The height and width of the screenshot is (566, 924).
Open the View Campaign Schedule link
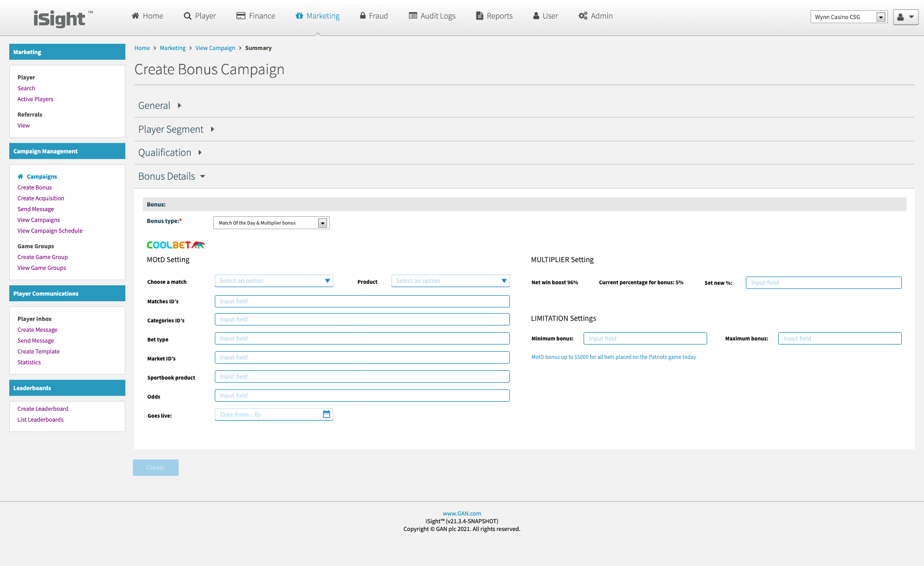tap(50, 231)
